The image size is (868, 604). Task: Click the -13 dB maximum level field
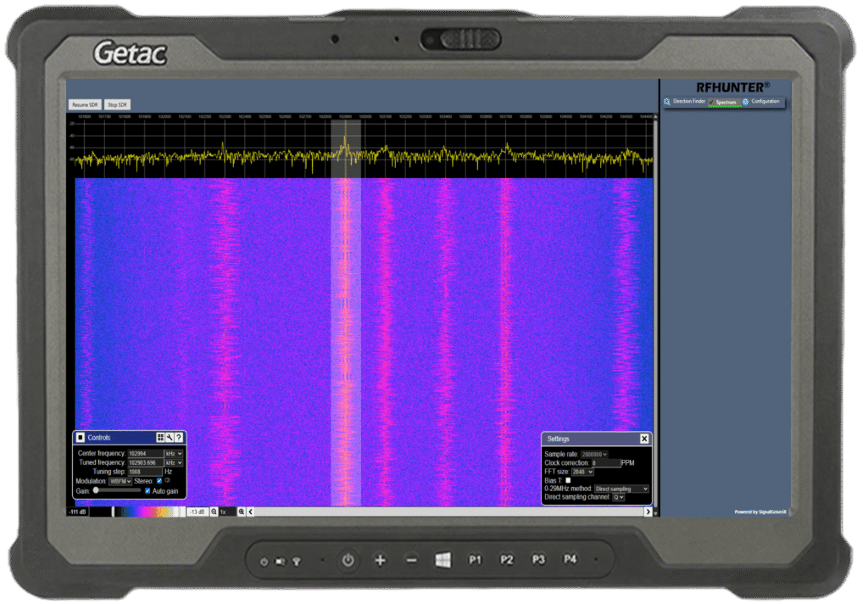pyautogui.click(x=197, y=512)
